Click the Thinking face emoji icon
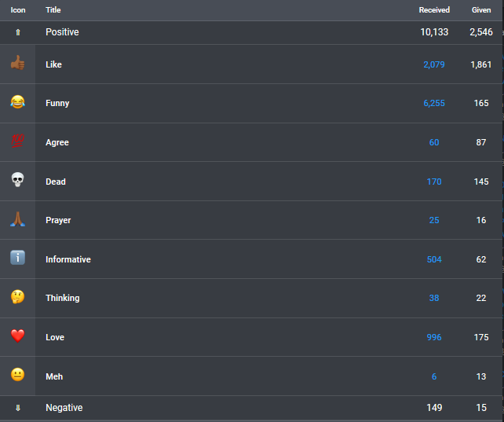This screenshot has width=504, height=422. tap(18, 297)
